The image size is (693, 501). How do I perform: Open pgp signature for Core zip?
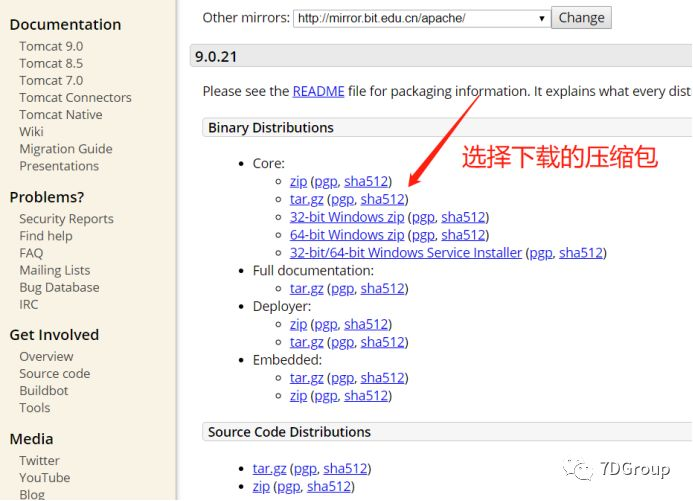326,182
